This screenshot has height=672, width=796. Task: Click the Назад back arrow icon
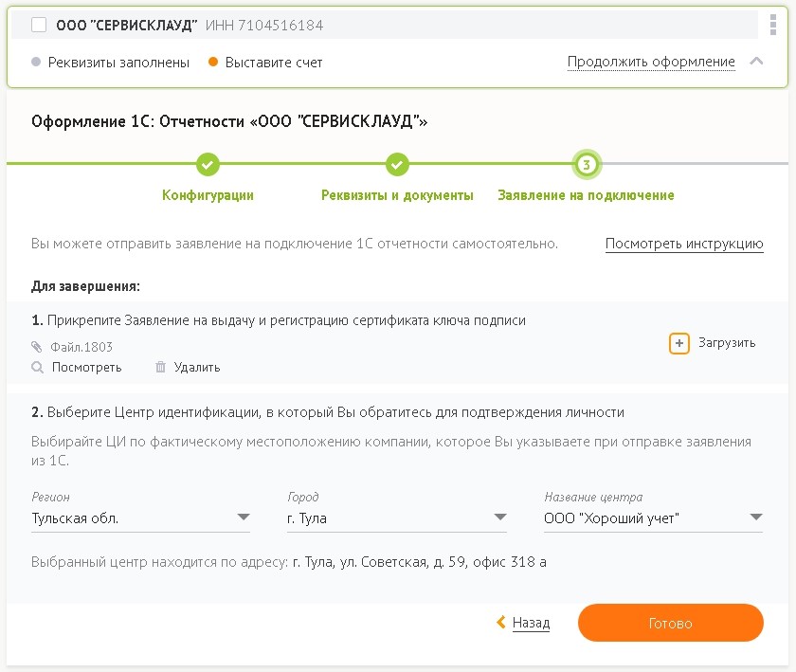pyautogui.click(x=501, y=622)
